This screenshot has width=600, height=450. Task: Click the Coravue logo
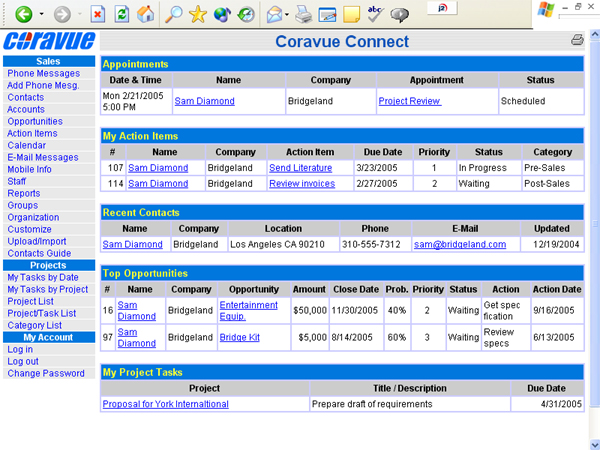[49, 41]
